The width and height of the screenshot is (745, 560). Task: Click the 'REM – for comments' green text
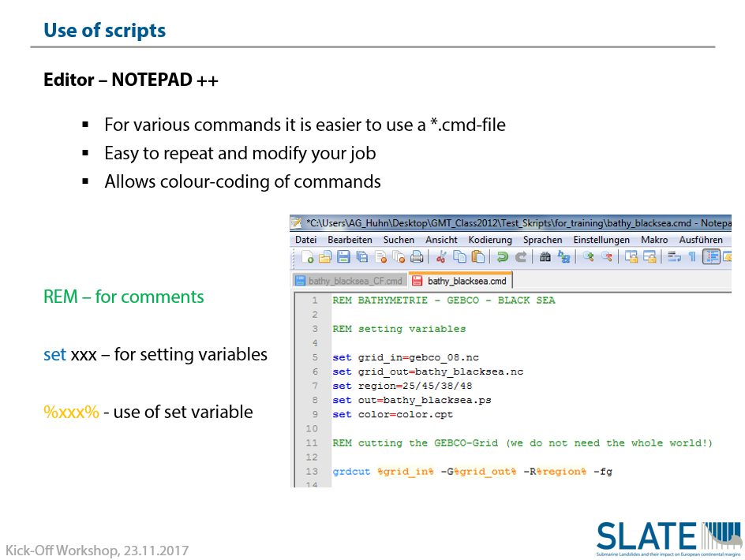[x=124, y=297]
